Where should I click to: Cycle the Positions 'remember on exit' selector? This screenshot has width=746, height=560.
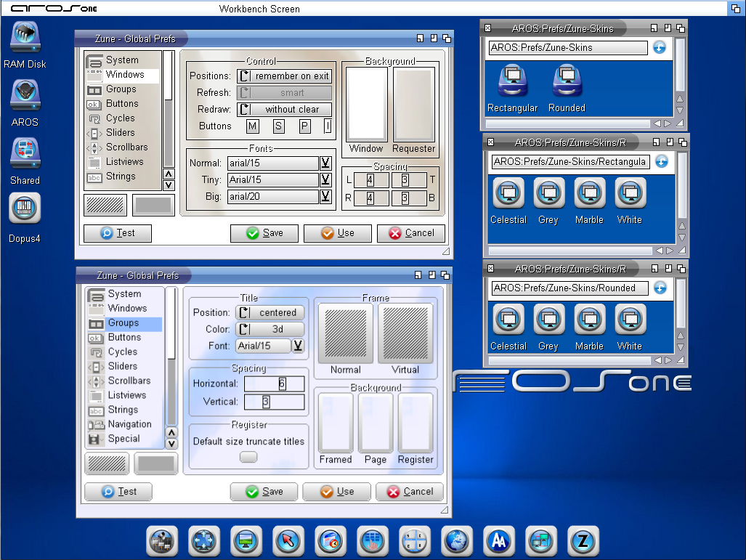[x=284, y=76]
